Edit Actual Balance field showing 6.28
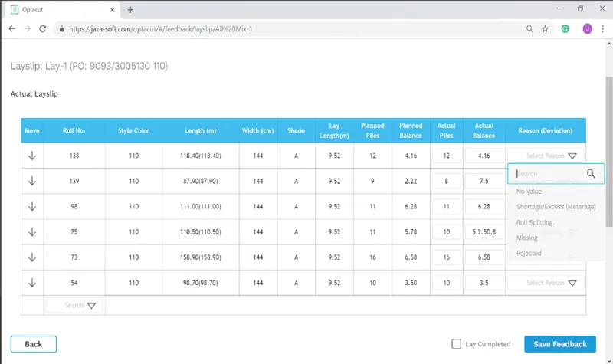Viewport: 613px width, 364px height. (484, 206)
